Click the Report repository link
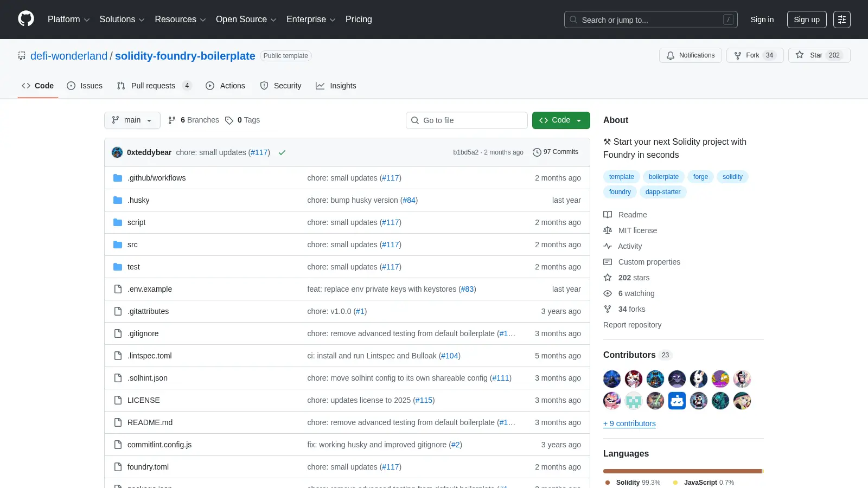 point(632,325)
